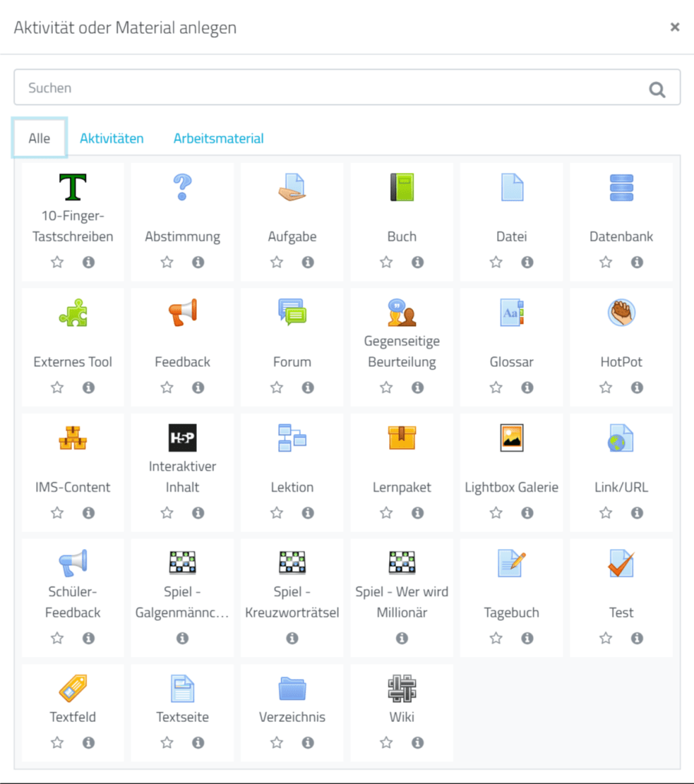Toggle the favorite star under Test
The image size is (694, 784).
tap(606, 639)
